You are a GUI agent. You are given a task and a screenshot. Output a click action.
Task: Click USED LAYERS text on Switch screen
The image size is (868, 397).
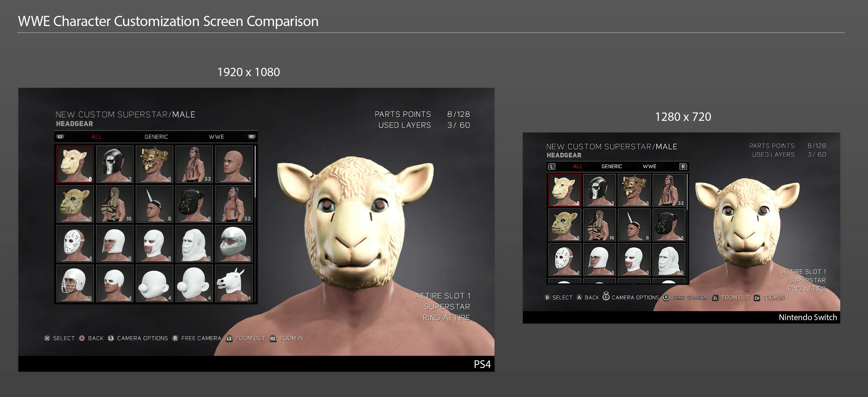(x=773, y=155)
